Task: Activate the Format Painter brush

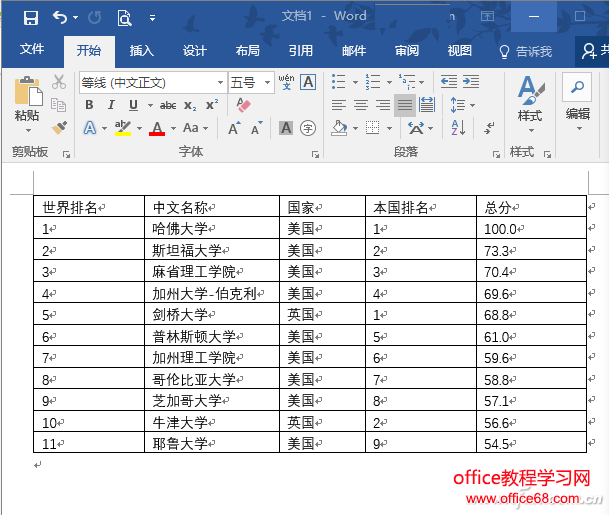Action: (59, 127)
